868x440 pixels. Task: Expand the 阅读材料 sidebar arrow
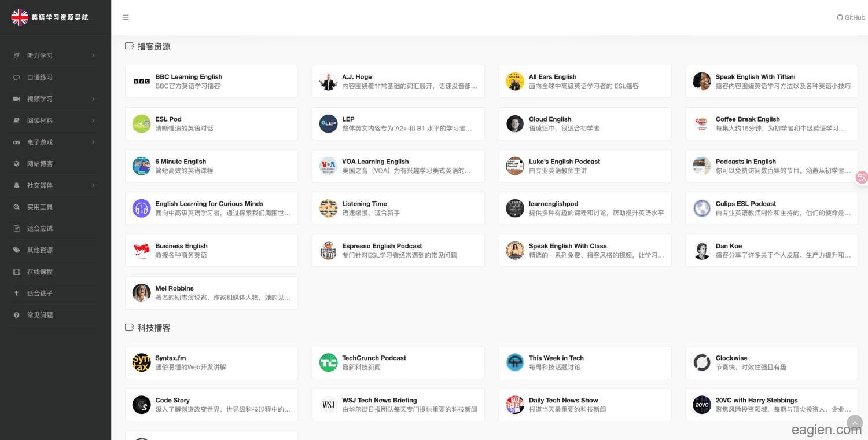[93, 120]
